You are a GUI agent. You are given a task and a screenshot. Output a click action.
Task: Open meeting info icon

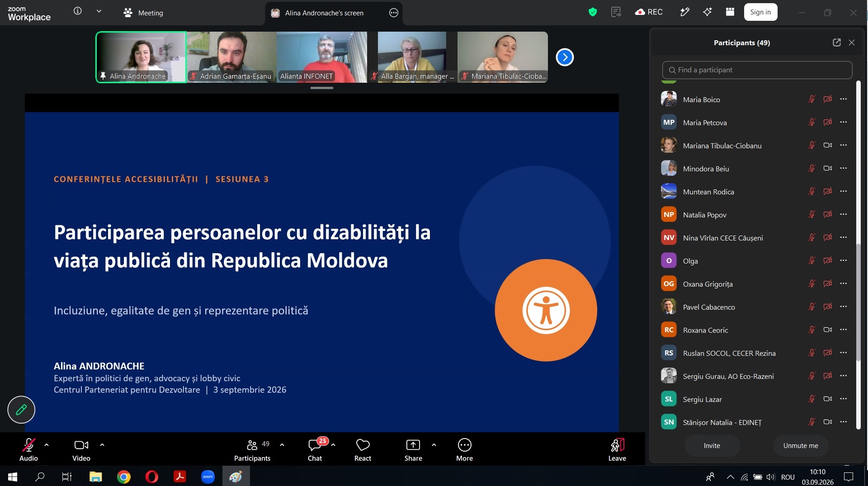tap(78, 11)
